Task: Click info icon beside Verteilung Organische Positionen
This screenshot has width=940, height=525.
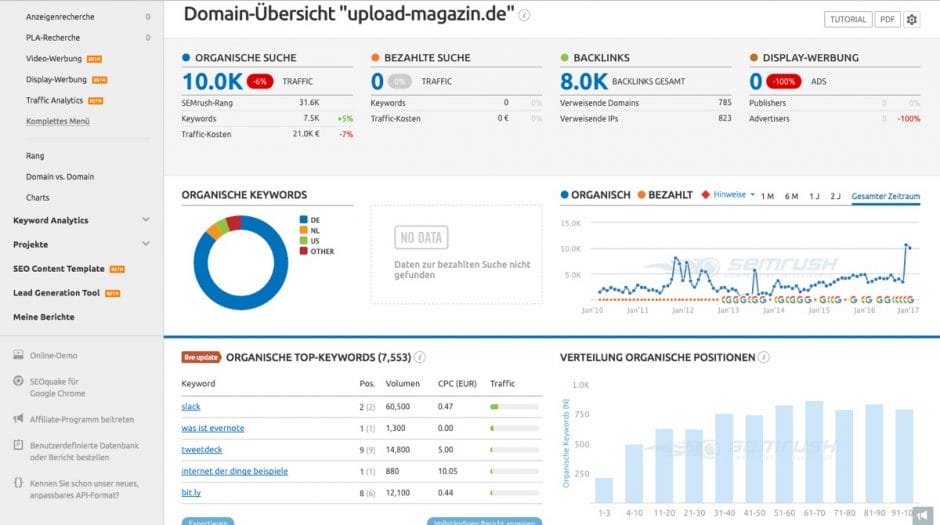Action: pyautogui.click(x=764, y=357)
